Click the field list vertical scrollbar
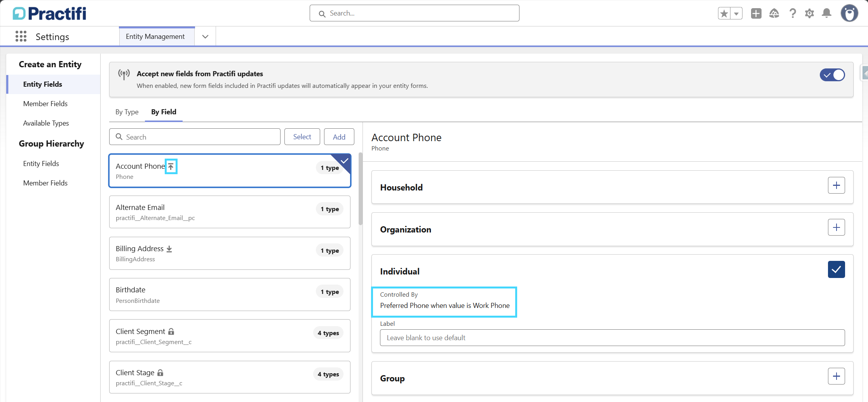Image resolution: width=868 pixels, height=402 pixels. [x=361, y=189]
